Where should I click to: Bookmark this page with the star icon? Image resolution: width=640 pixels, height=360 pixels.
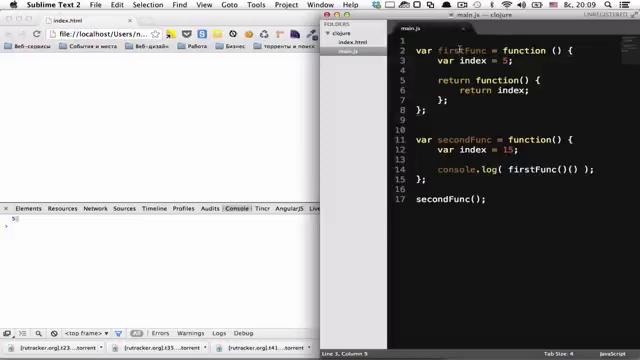click(155, 34)
